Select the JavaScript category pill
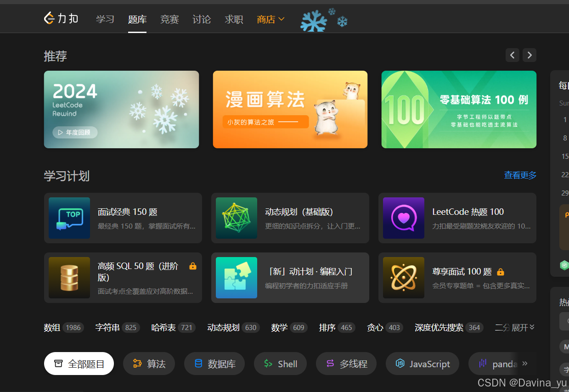 [x=423, y=364]
